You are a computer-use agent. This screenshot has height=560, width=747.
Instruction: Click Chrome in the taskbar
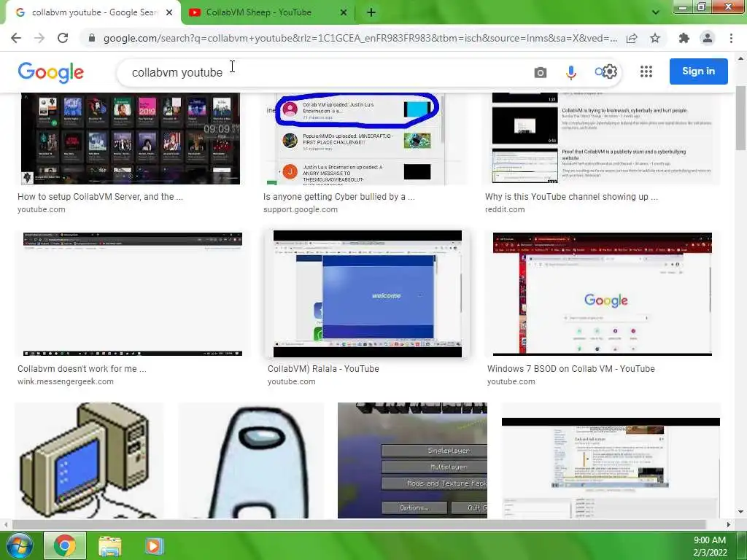65,545
